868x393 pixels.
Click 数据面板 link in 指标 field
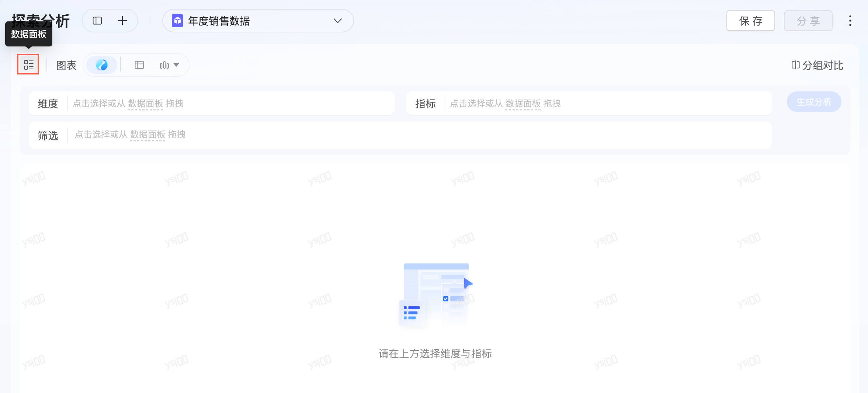(523, 104)
